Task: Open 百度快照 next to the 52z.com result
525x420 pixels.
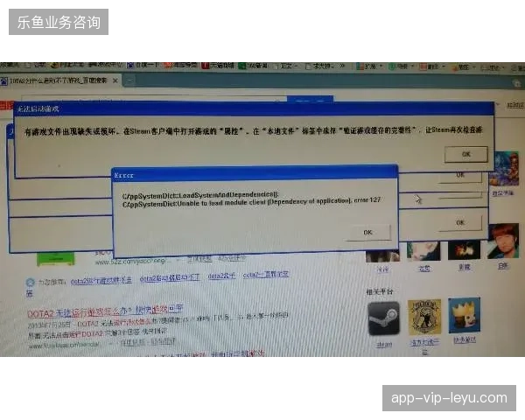Action: pyautogui.click(x=199, y=259)
